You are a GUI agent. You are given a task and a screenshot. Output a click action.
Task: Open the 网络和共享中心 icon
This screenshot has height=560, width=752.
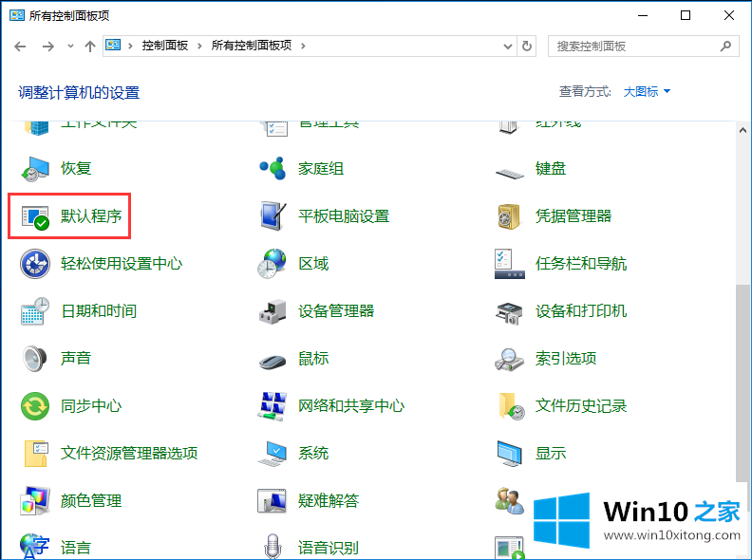[x=273, y=406]
